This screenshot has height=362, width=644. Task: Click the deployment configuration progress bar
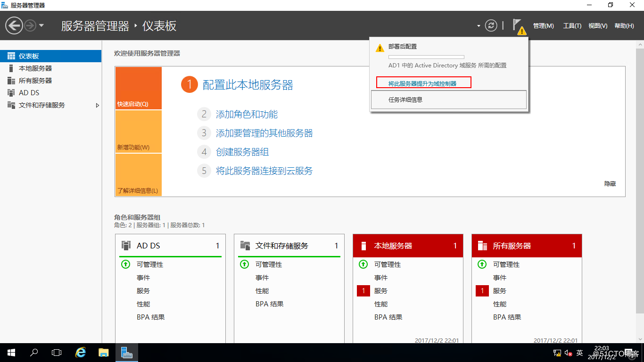pos(426,57)
